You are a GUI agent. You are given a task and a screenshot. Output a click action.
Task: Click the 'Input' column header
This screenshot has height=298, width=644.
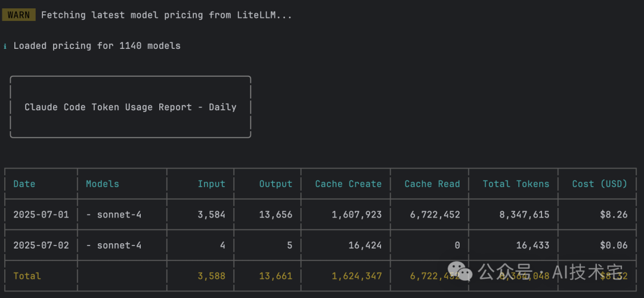[x=212, y=184]
